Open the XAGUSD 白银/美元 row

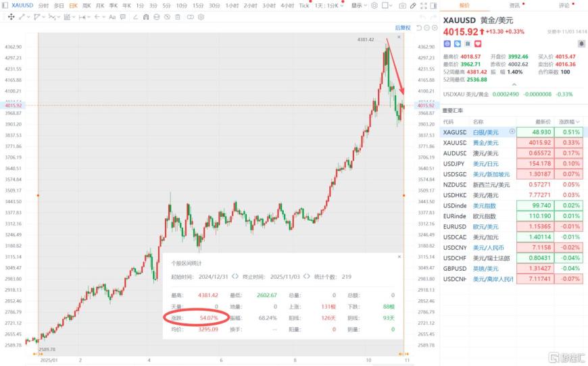[512, 132]
